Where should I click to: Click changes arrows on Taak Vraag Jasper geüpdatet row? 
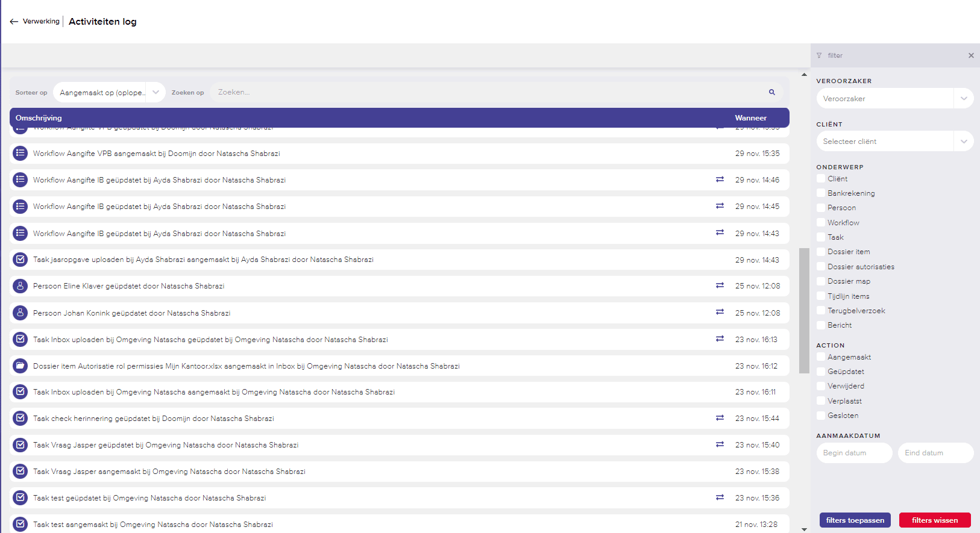pyautogui.click(x=720, y=444)
